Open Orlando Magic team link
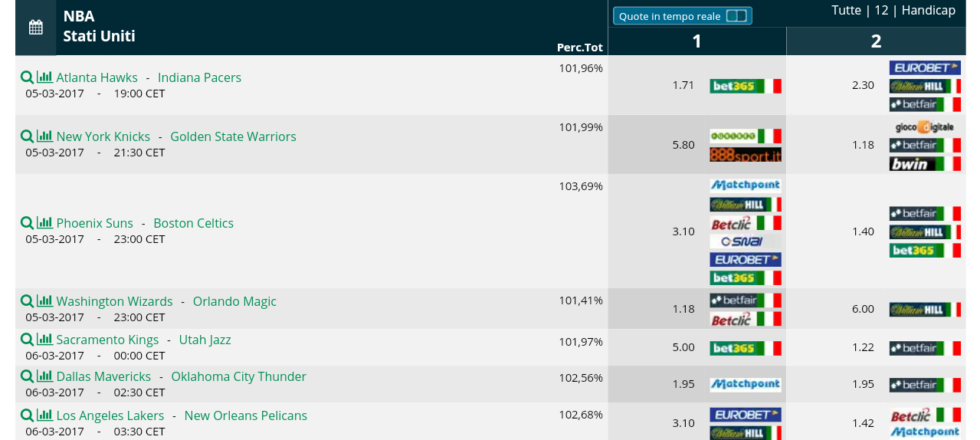 coord(234,301)
